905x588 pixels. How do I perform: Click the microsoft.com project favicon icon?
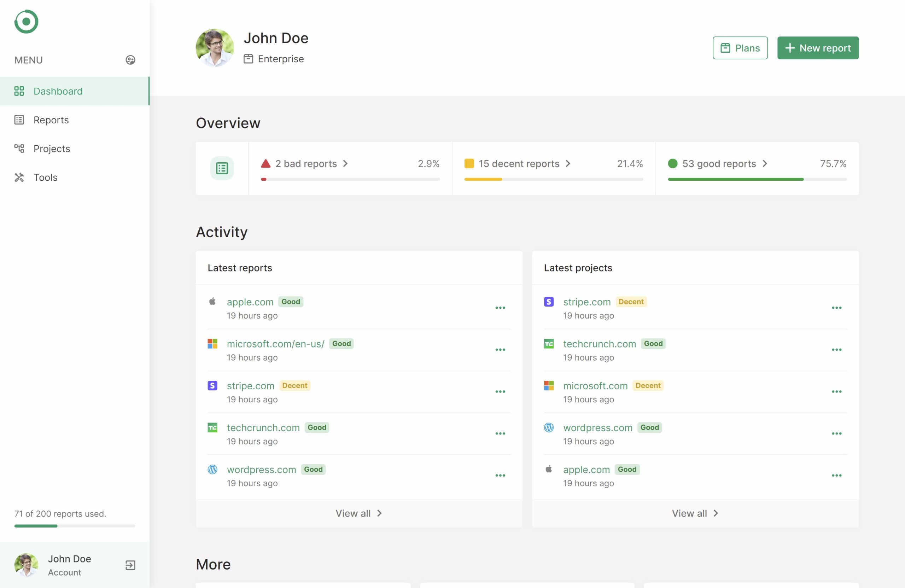click(548, 386)
